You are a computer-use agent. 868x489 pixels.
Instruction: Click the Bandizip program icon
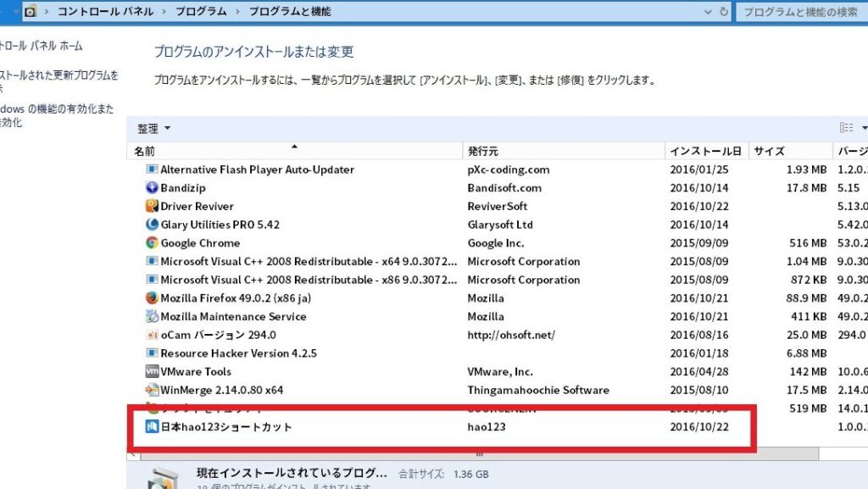point(153,188)
